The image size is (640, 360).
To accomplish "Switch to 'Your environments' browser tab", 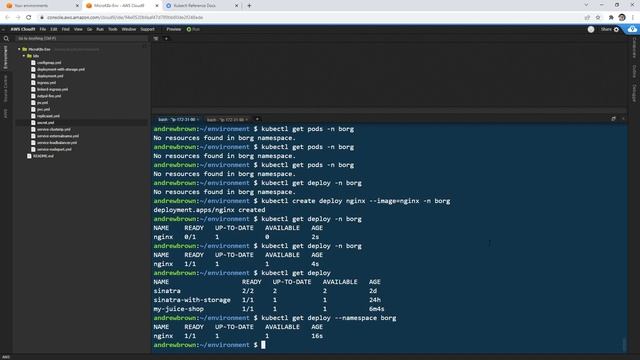I will point(41,6).
